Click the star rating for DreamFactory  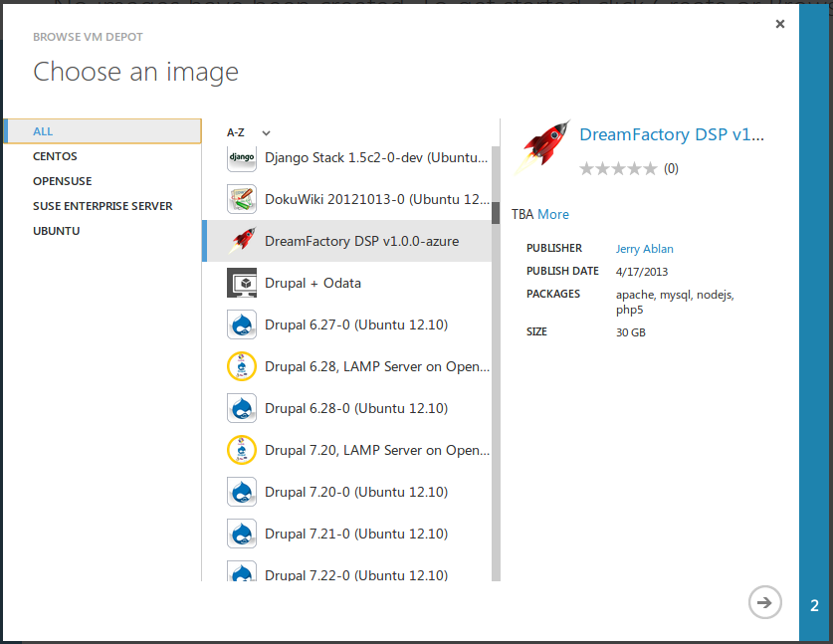click(618, 169)
